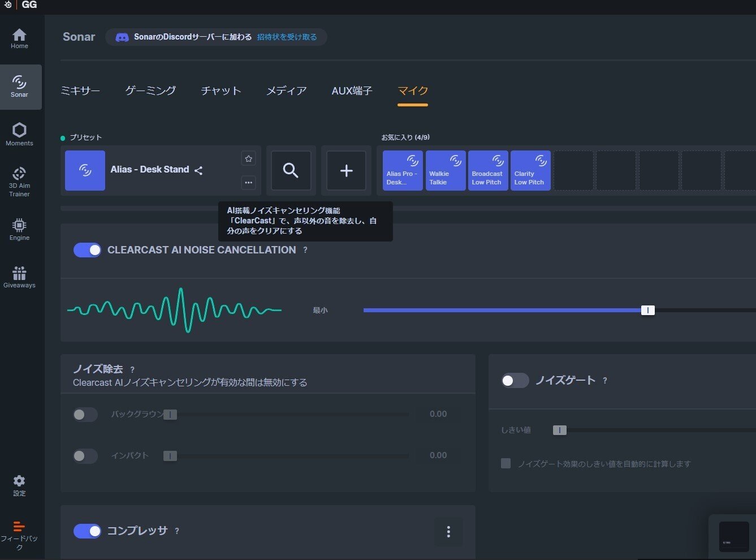Open Giveaways in the sidebar

tap(20, 277)
